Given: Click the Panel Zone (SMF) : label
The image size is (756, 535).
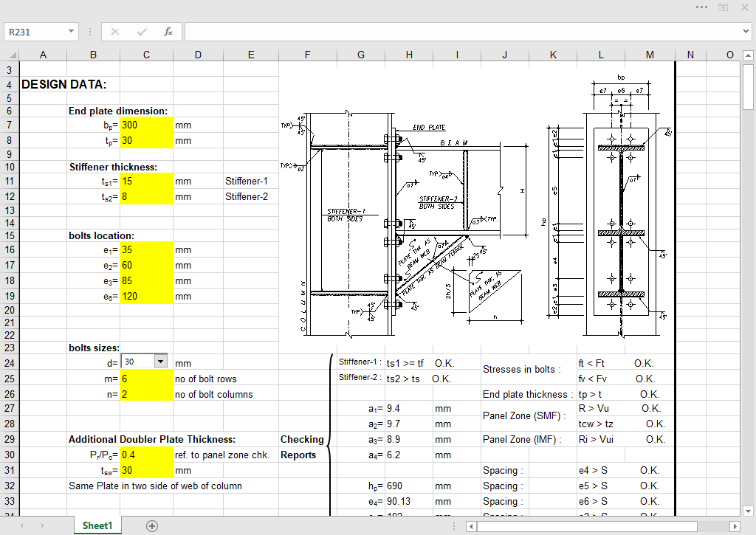Looking at the screenshot, I should pos(524,415).
